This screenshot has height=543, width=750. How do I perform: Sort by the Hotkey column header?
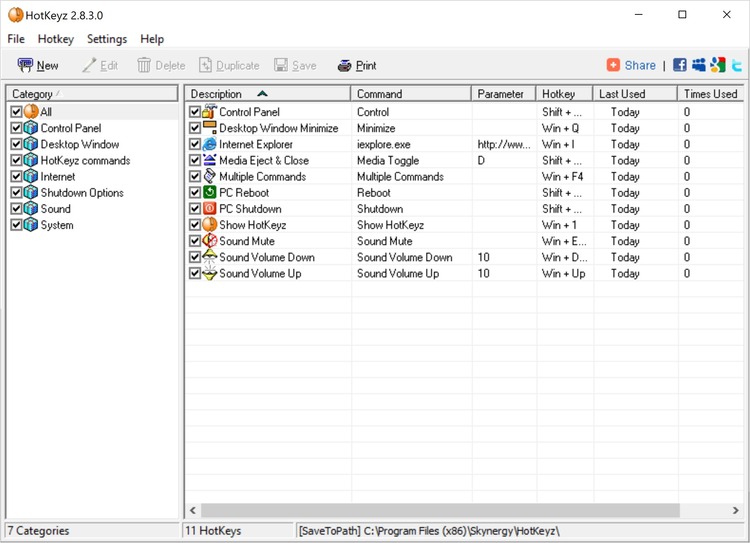[x=564, y=94]
